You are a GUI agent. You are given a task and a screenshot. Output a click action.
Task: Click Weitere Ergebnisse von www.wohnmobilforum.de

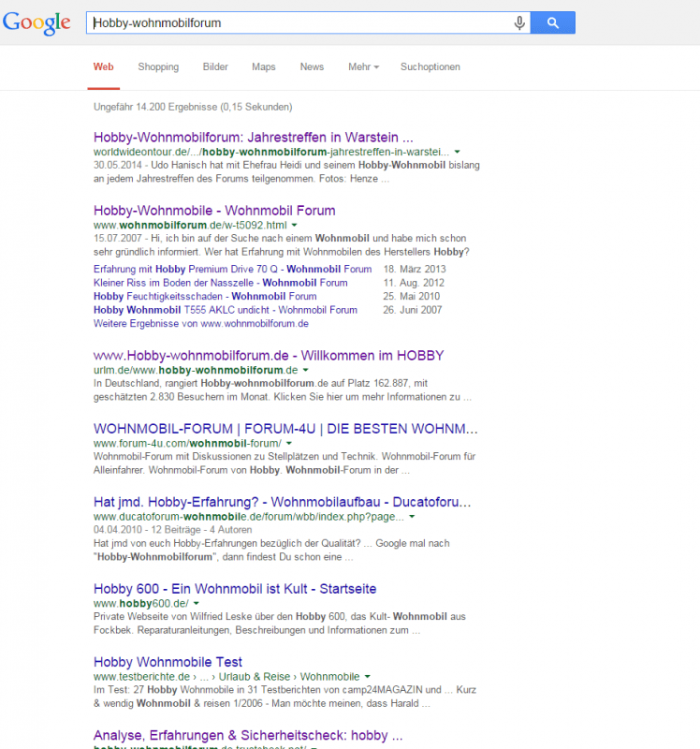pyautogui.click(x=200, y=323)
